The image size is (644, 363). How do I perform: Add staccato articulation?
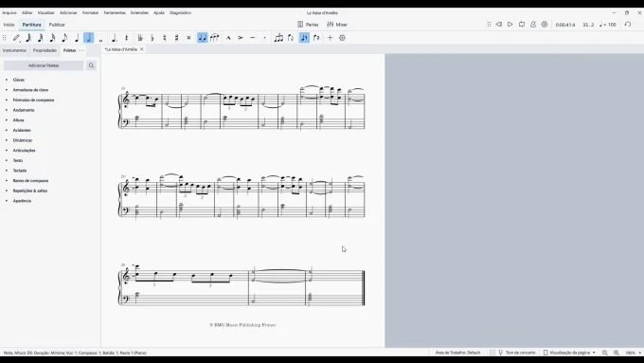264,38
